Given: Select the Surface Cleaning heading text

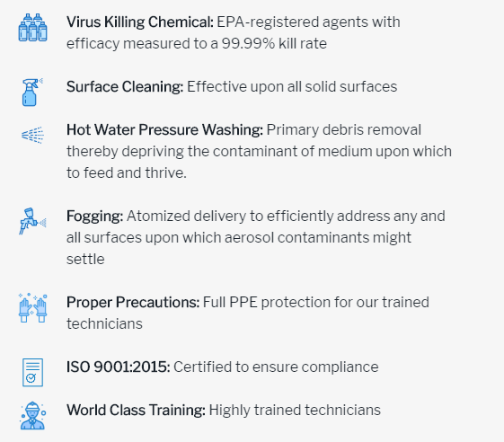Looking at the screenshot, I should (x=125, y=87).
